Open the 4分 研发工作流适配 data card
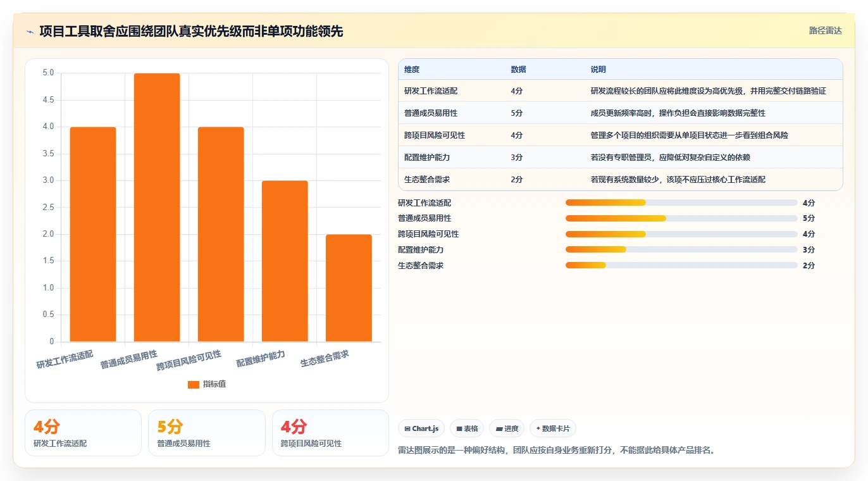The width and height of the screenshot is (868, 481). [83, 433]
